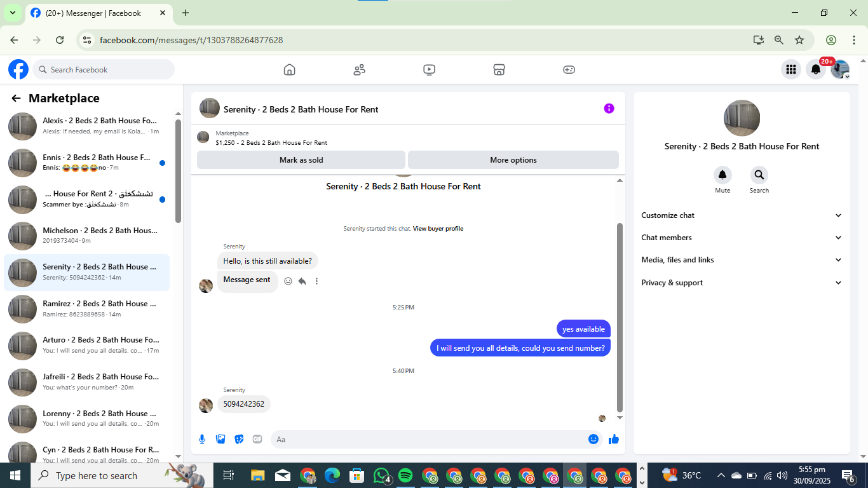This screenshot has width=868, height=488.
Task: Open Spotify from the Windows taskbar
Action: pyautogui.click(x=405, y=475)
